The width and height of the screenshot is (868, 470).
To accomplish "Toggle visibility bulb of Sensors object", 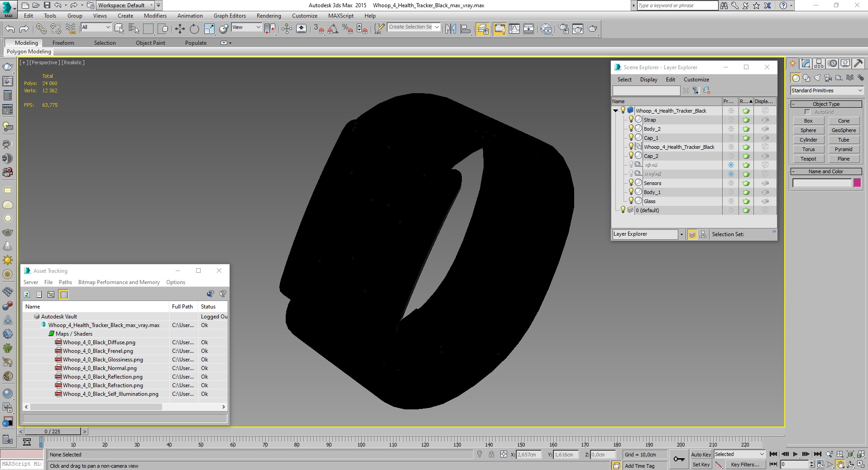I will 631,183.
